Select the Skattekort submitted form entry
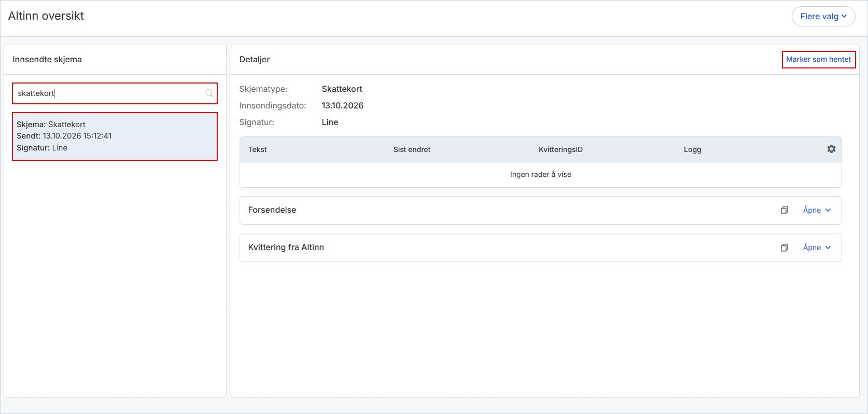 (x=115, y=136)
